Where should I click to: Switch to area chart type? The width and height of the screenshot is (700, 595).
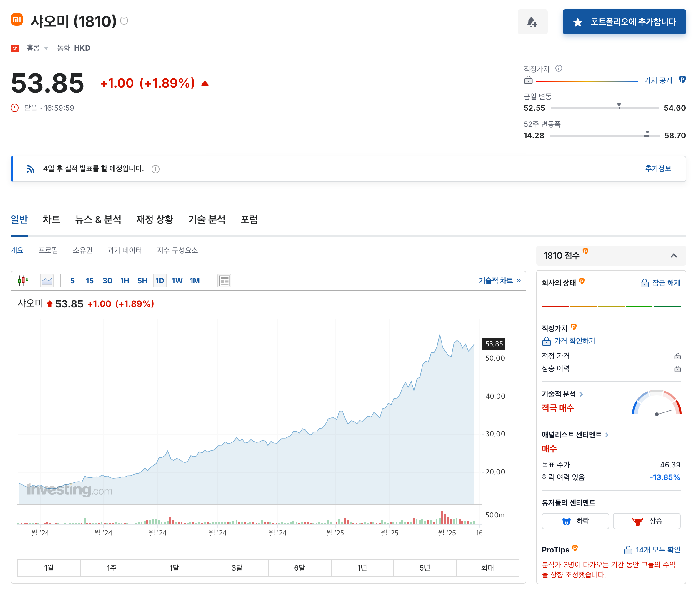pyautogui.click(x=47, y=281)
